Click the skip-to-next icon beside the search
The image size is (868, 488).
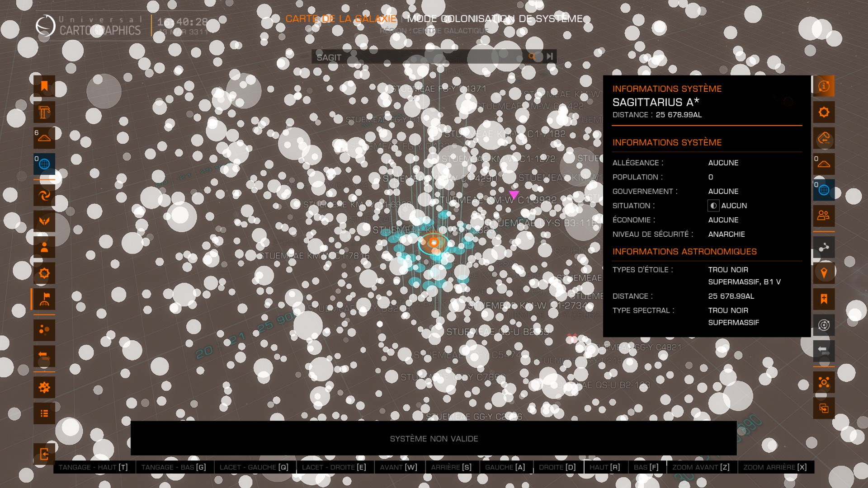click(549, 56)
